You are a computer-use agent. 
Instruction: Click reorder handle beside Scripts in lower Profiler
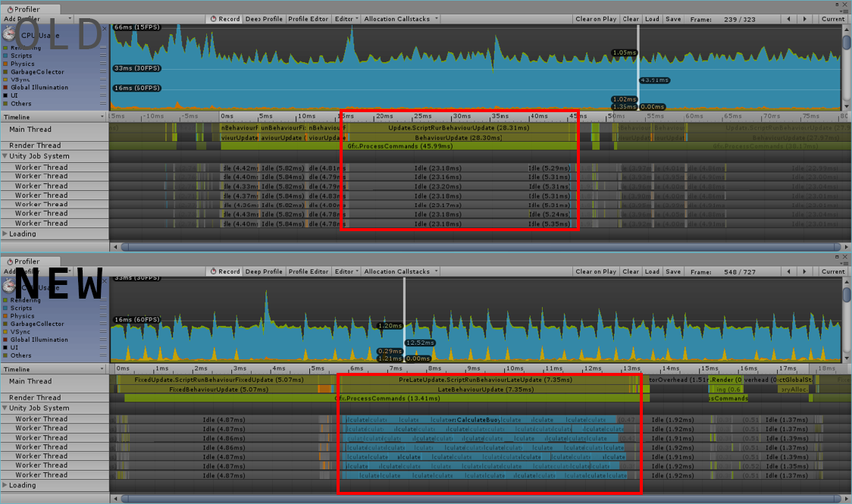tap(103, 308)
